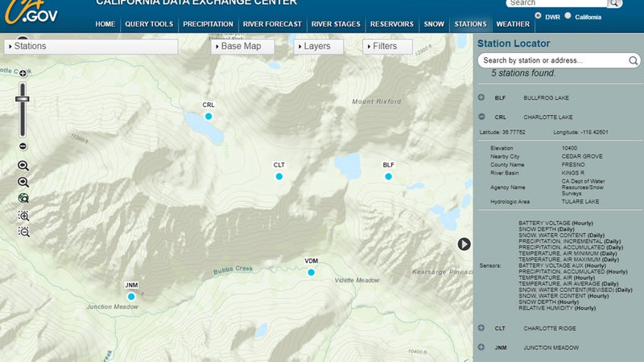Click the zoom-in plus icon above slider
The width and height of the screenshot is (644, 362).
[23, 73]
